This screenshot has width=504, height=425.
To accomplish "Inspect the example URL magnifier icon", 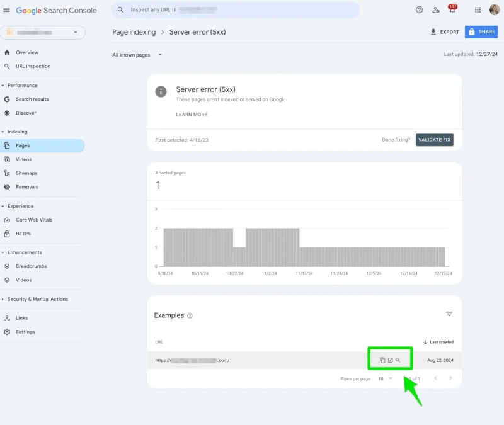I will click(398, 360).
